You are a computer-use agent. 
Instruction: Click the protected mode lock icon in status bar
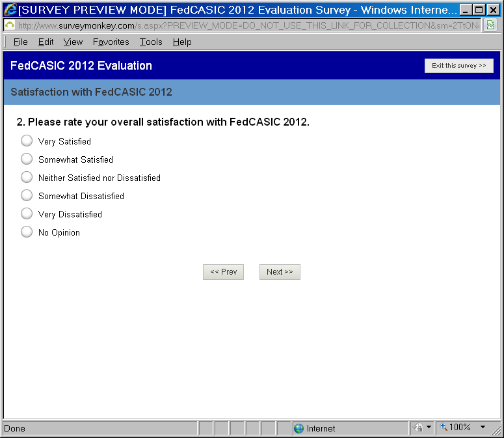418,428
